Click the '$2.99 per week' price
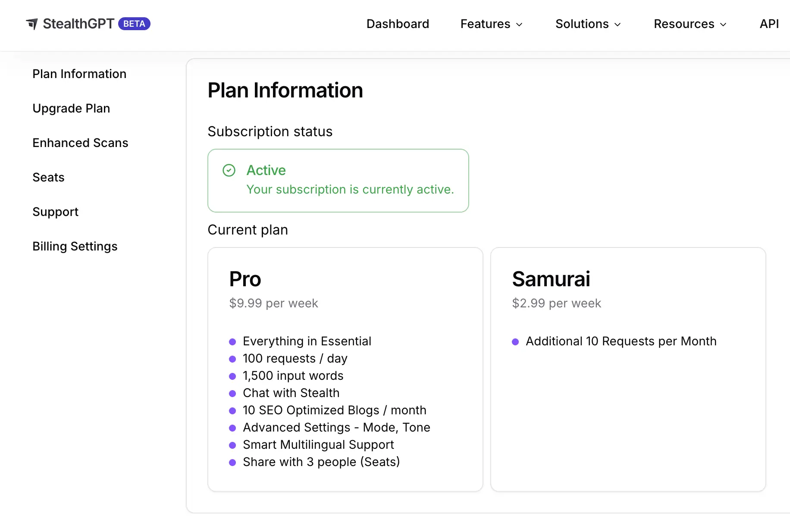The width and height of the screenshot is (790, 532). 556,303
